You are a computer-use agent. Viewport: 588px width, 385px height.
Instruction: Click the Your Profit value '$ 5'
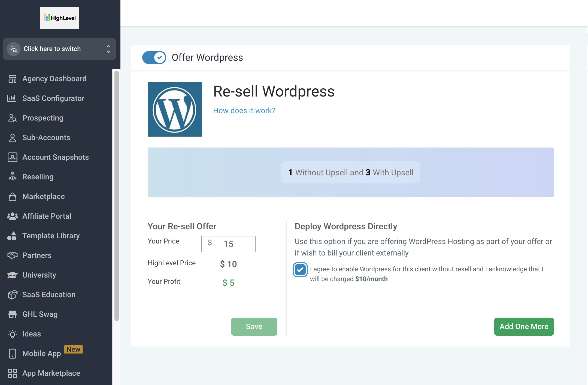(228, 283)
